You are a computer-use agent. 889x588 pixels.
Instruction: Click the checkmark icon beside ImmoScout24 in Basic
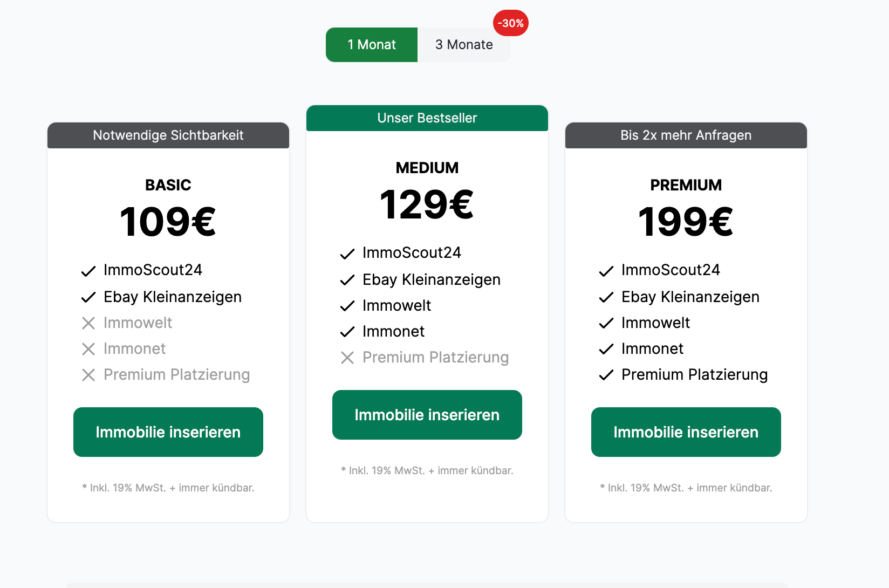pyautogui.click(x=88, y=271)
